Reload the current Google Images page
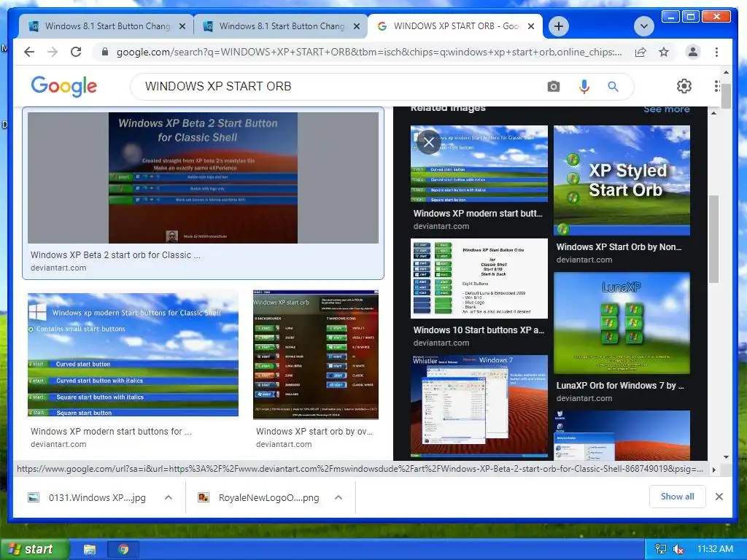The image size is (747, 560). click(76, 52)
